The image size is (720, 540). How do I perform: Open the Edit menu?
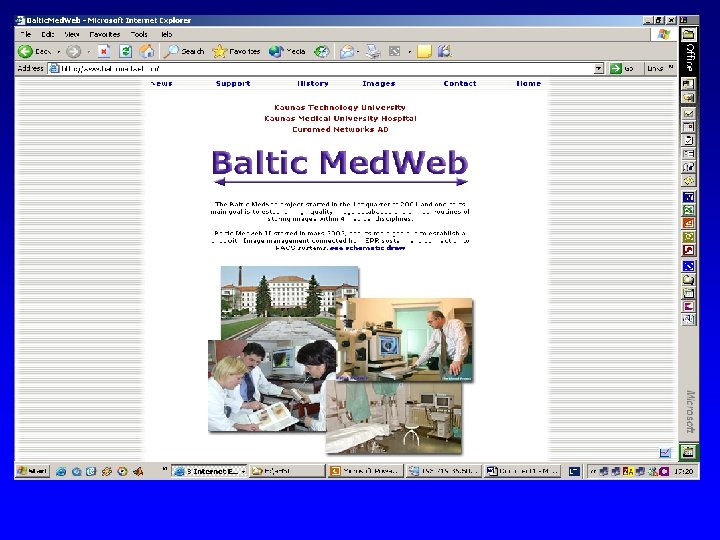point(48,34)
